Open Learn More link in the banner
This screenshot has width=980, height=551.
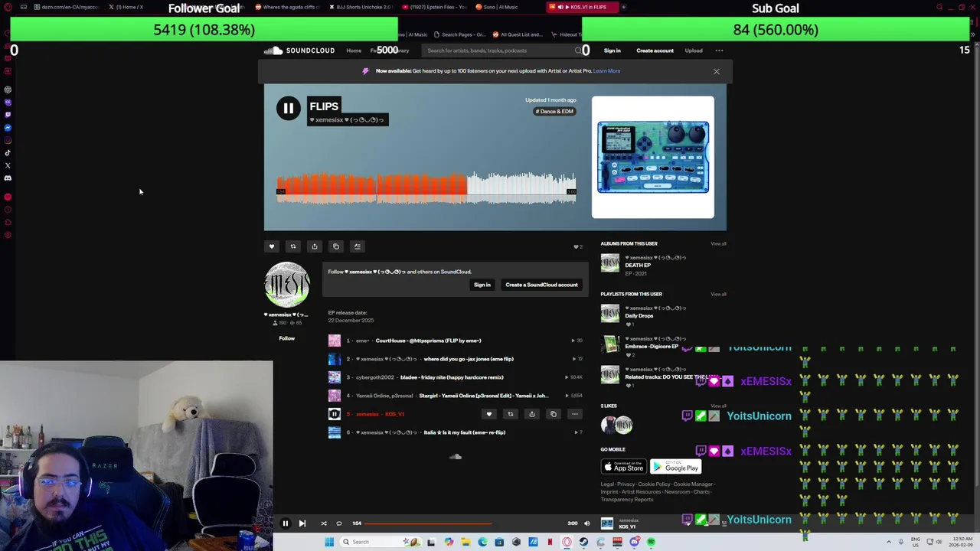[606, 71]
